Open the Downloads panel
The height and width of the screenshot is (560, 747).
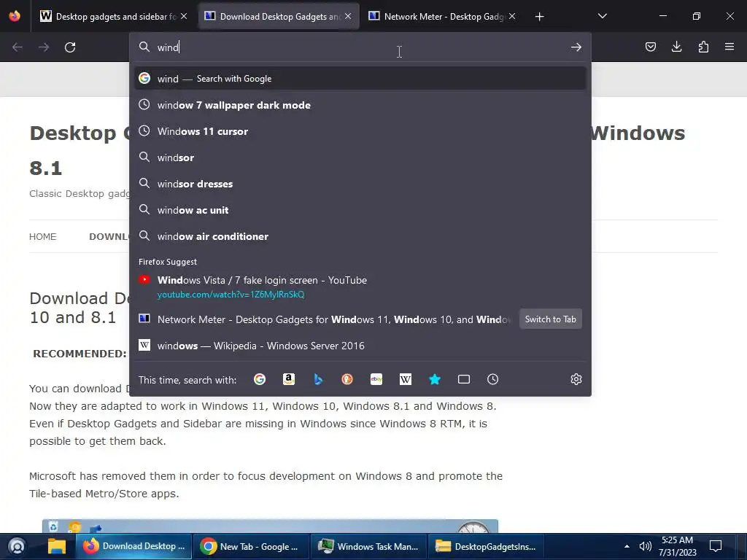click(676, 47)
